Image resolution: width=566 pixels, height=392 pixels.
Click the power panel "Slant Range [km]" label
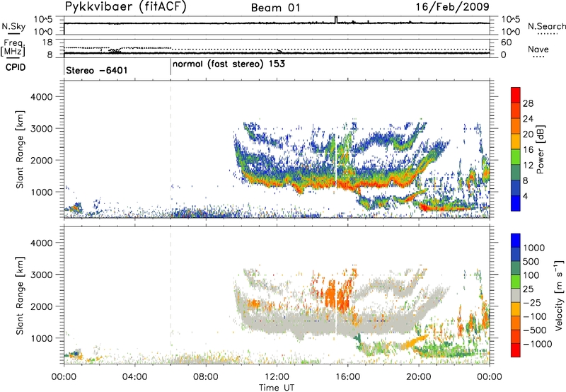coord(21,149)
